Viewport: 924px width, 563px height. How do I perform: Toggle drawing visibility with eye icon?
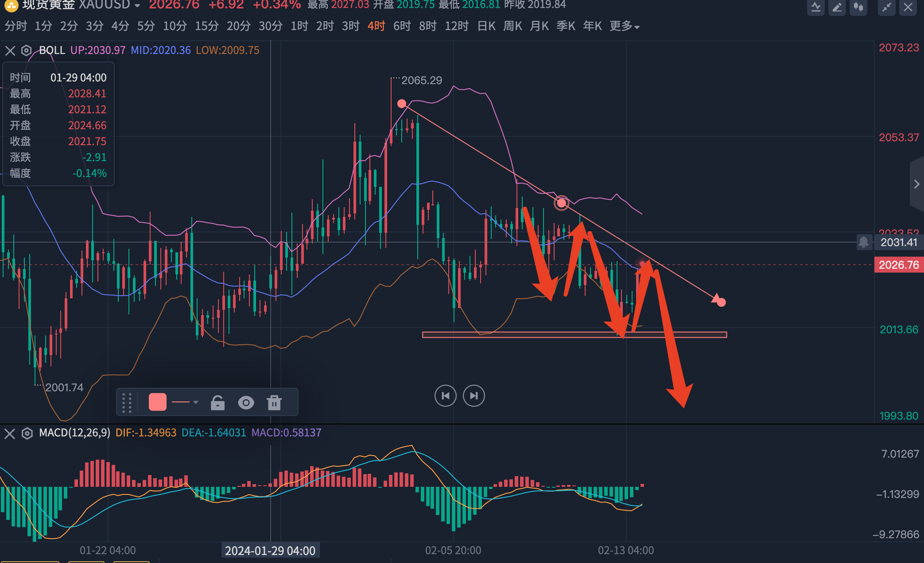pyautogui.click(x=246, y=403)
